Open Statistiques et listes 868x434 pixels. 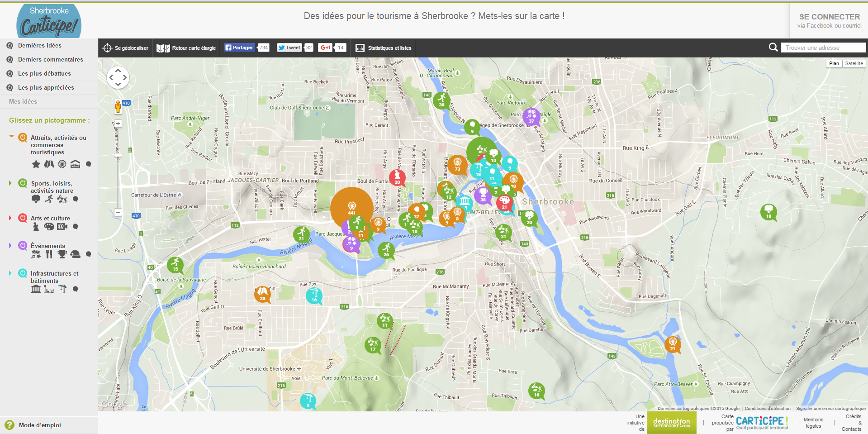[x=384, y=48]
